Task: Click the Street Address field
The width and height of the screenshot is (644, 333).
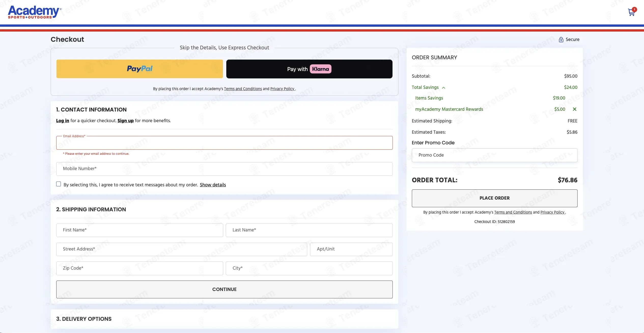Action: (x=182, y=249)
